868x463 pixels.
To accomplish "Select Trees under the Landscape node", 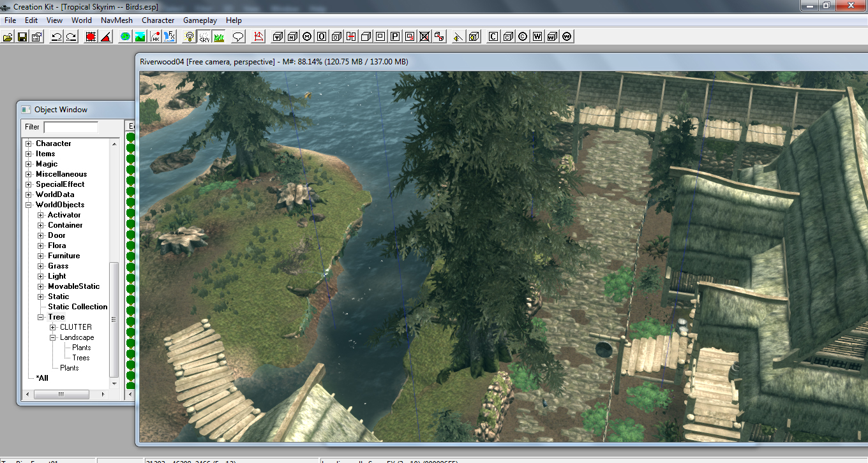I will pos(81,358).
